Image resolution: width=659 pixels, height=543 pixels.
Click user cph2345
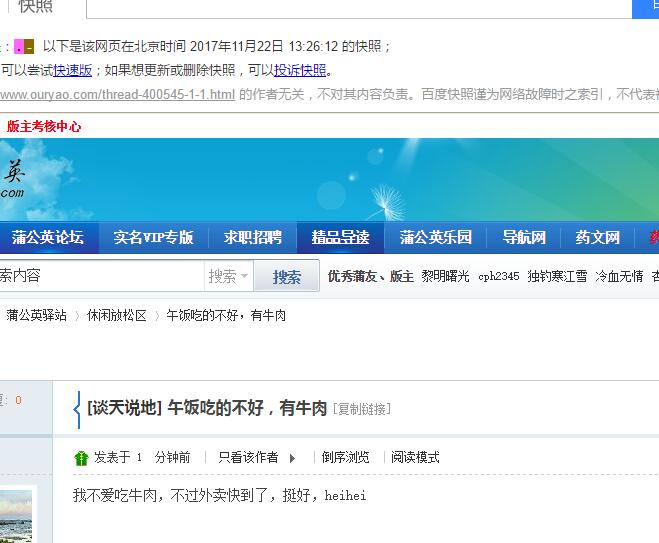[499, 276]
